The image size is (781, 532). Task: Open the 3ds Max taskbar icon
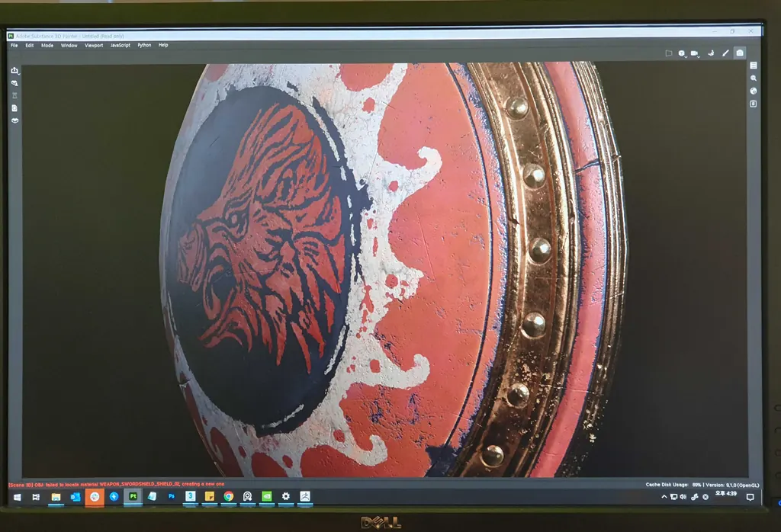(x=190, y=496)
